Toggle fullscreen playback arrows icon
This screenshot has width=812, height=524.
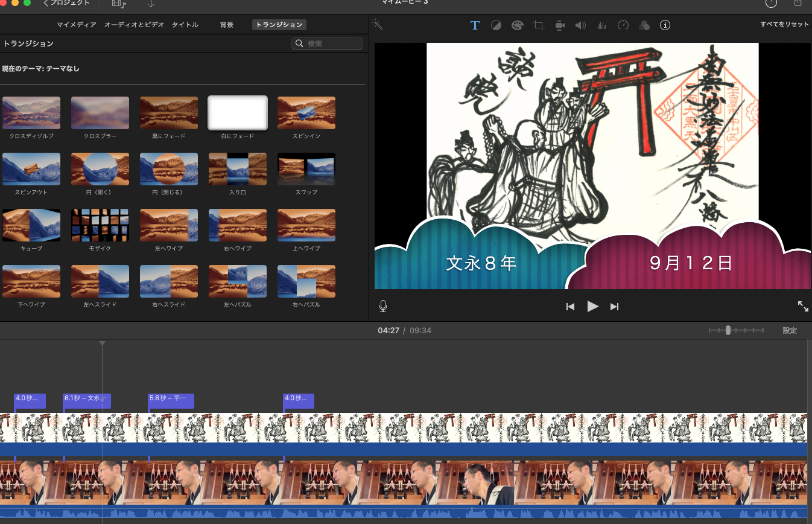point(803,306)
